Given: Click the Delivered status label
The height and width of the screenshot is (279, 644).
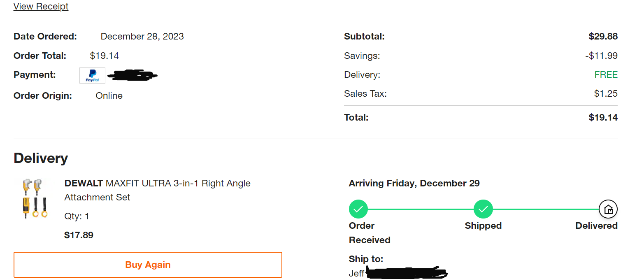Looking at the screenshot, I should tap(597, 226).
